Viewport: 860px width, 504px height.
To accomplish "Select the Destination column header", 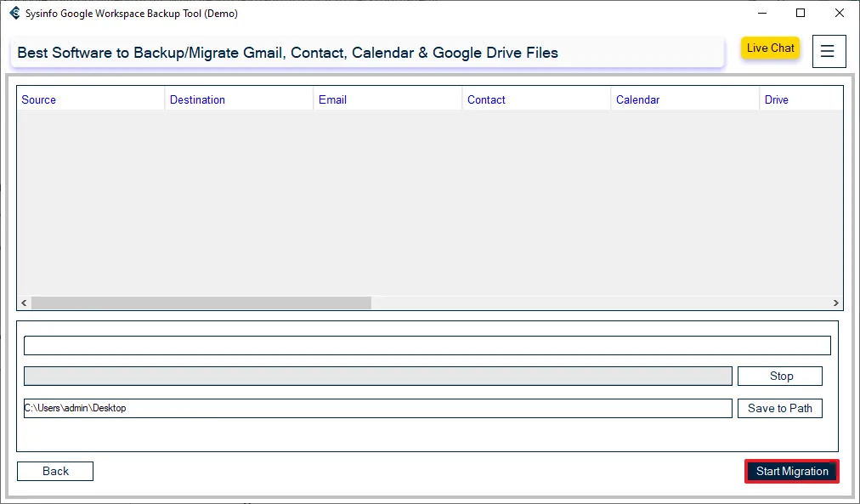I will [x=197, y=99].
